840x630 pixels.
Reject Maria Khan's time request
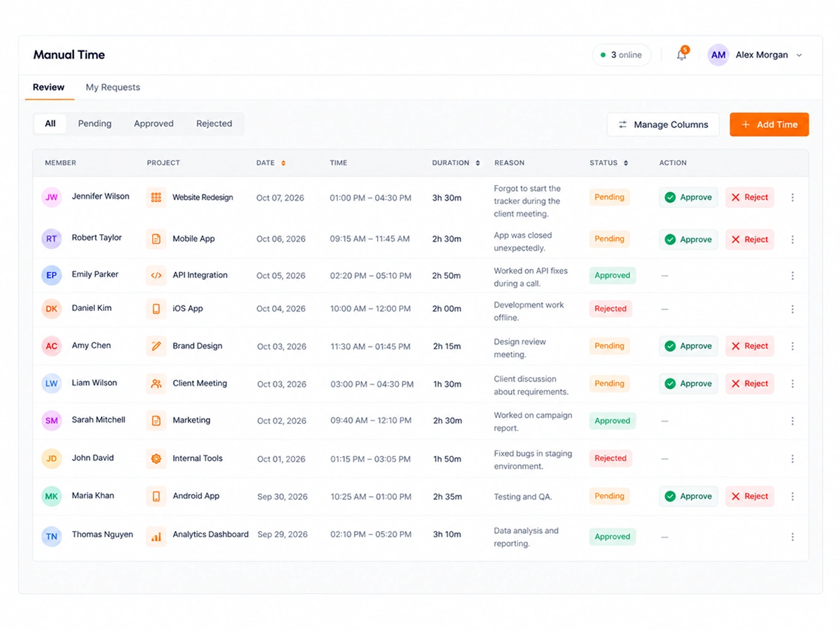(750, 496)
